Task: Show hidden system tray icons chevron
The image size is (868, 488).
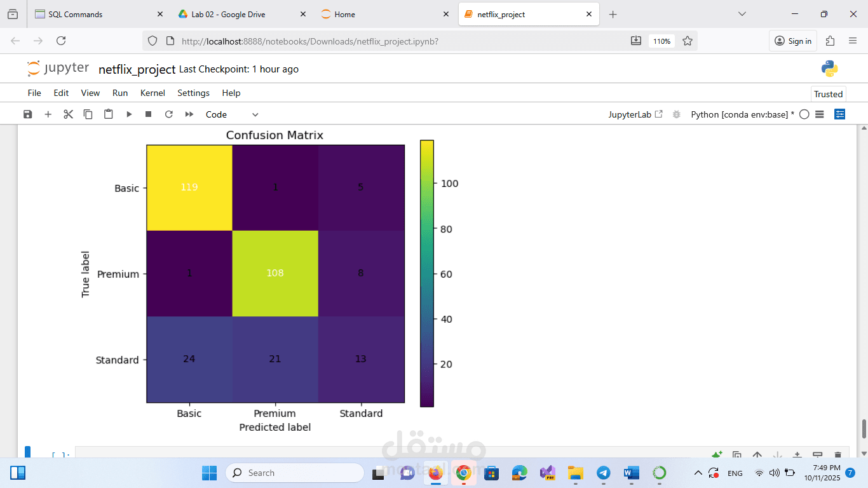Action: click(x=698, y=473)
